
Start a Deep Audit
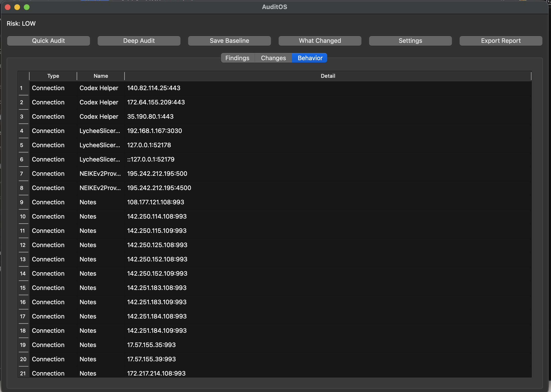point(139,41)
